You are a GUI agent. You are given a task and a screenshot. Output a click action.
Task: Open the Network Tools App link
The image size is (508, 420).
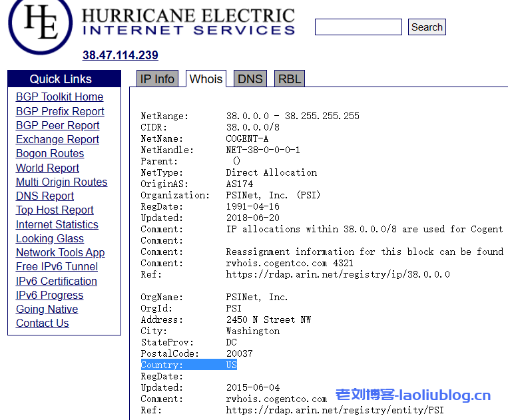pyautogui.click(x=60, y=253)
